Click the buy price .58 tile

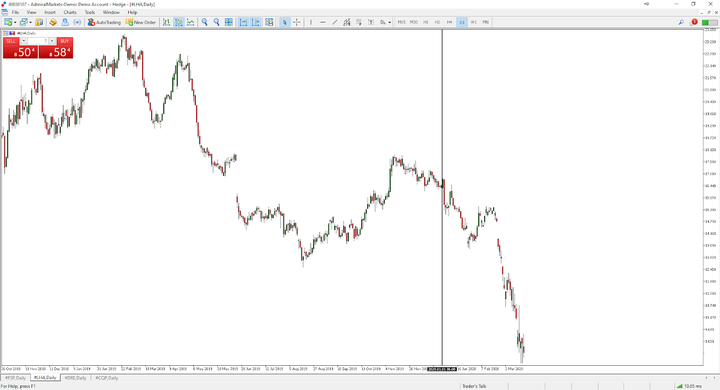coord(56,52)
